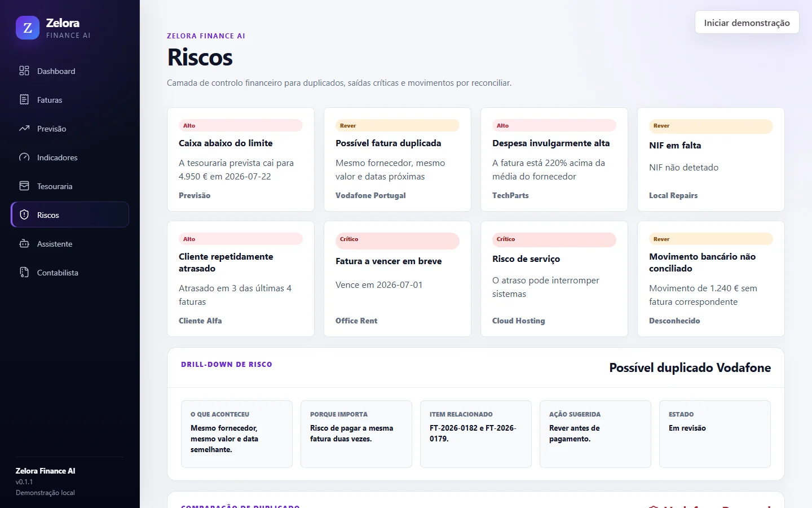Click DRILL-DOWN DE RISCO label
Image resolution: width=812 pixels, height=508 pixels.
227,365
